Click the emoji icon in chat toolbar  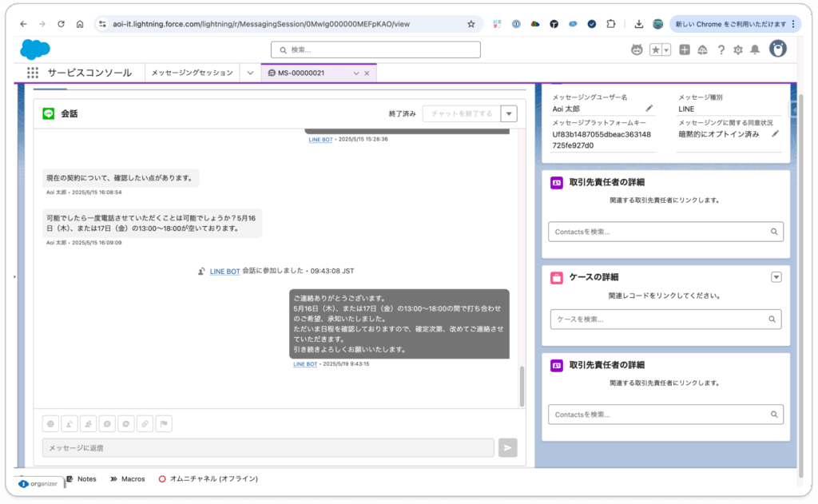point(51,424)
